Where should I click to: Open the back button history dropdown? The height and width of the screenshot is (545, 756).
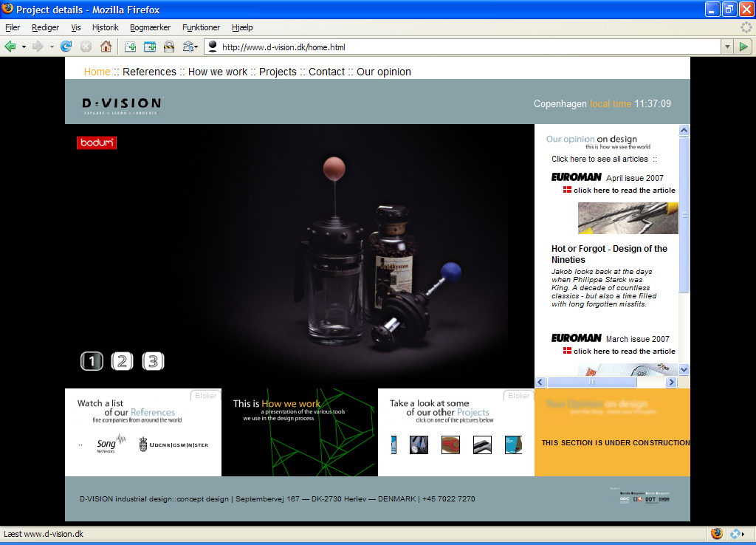pyautogui.click(x=24, y=47)
